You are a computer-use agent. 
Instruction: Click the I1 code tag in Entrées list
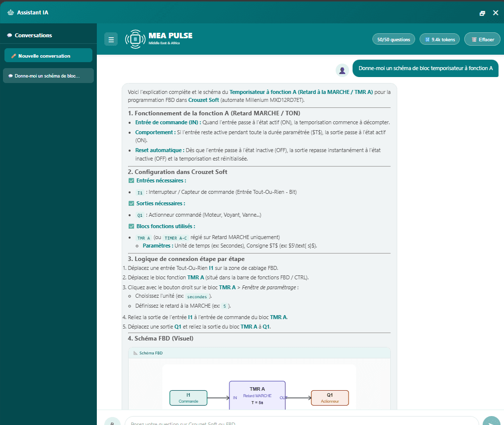click(140, 193)
